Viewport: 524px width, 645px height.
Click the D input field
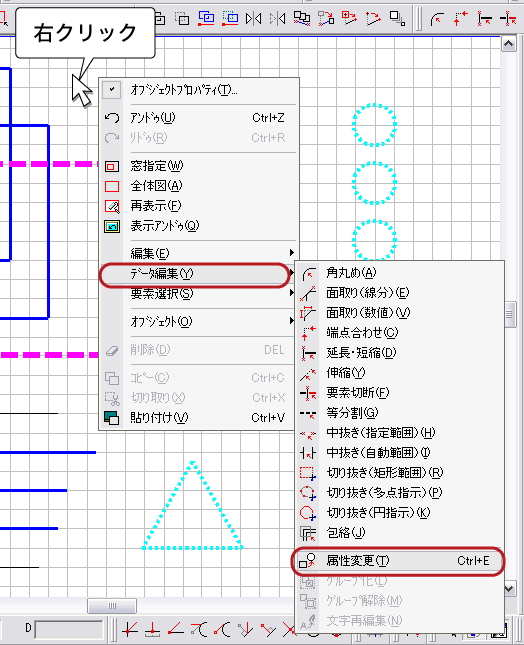pos(69,629)
